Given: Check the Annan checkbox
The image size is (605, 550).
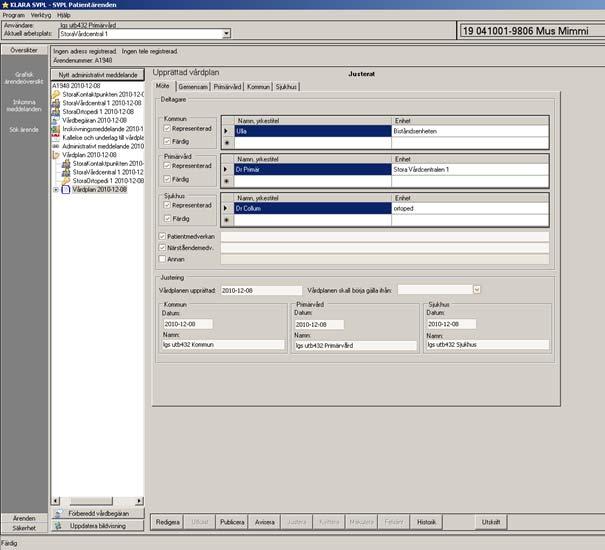Looking at the screenshot, I should [162, 259].
